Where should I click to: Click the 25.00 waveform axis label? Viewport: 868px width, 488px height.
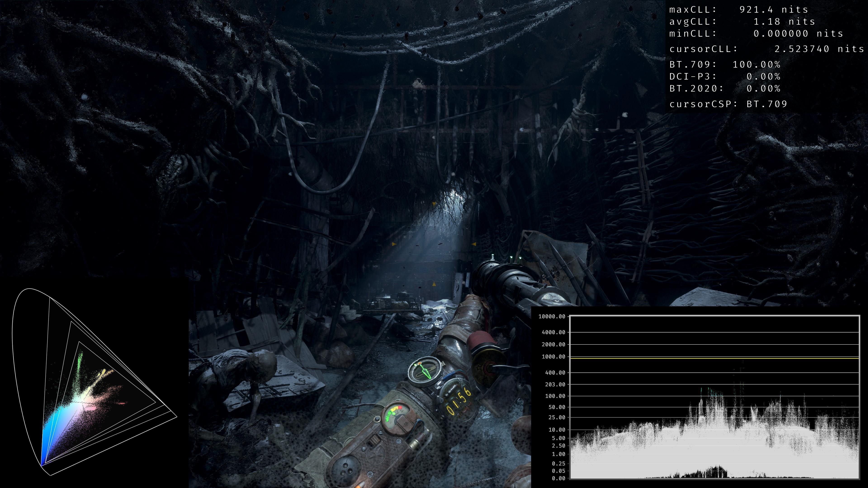coord(557,418)
